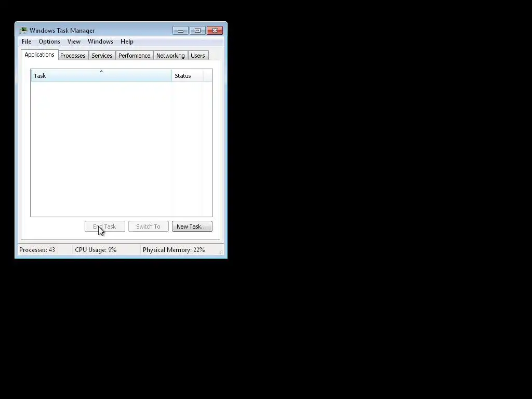Click the Physical Memory: 22% status entry

(174, 250)
